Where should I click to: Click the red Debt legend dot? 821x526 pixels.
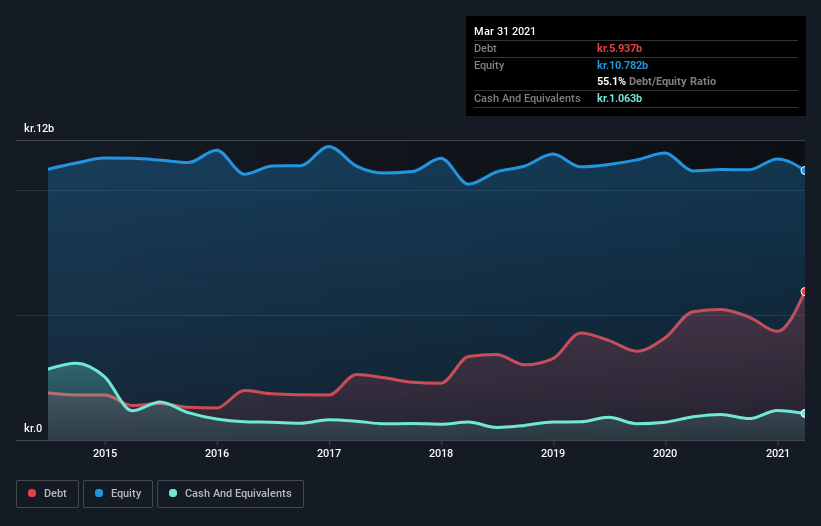[32, 493]
